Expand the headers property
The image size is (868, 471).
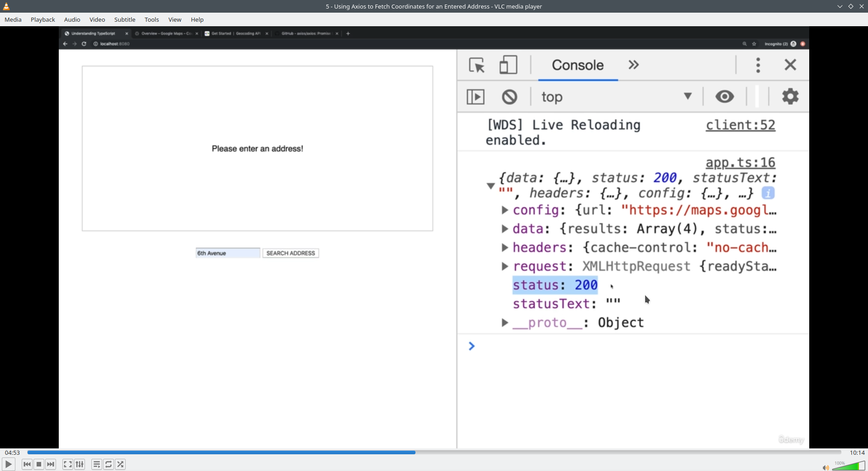tap(505, 248)
